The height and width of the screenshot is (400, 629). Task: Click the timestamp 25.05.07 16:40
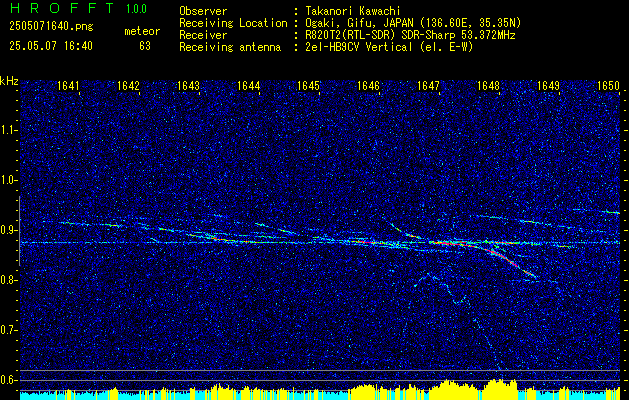[51, 46]
